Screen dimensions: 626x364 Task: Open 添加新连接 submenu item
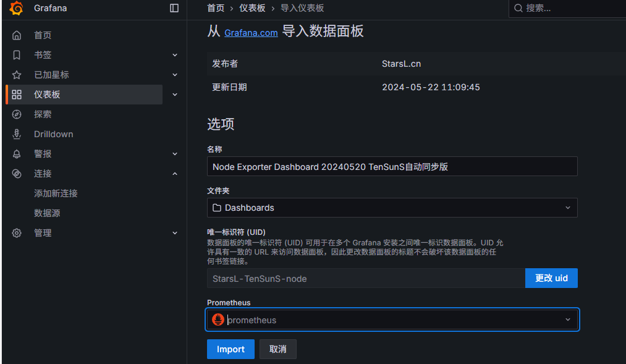tap(56, 193)
